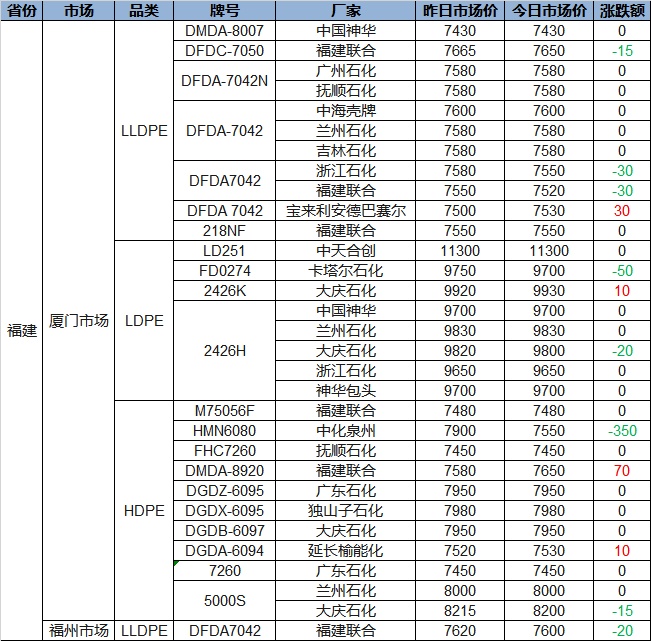Click the 9750 yesterday price cell
This screenshot has width=651, height=641.
[460, 271]
